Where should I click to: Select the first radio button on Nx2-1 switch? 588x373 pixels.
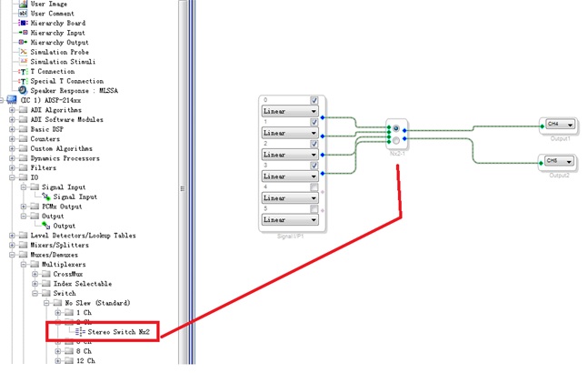396,128
